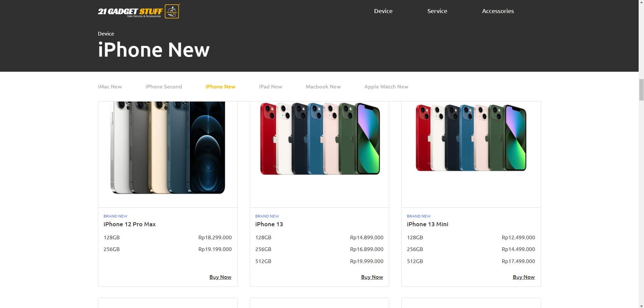This screenshot has height=308, width=644.
Task: Buy Now the iPhone 13 Mini
Action: click(524, 277)
